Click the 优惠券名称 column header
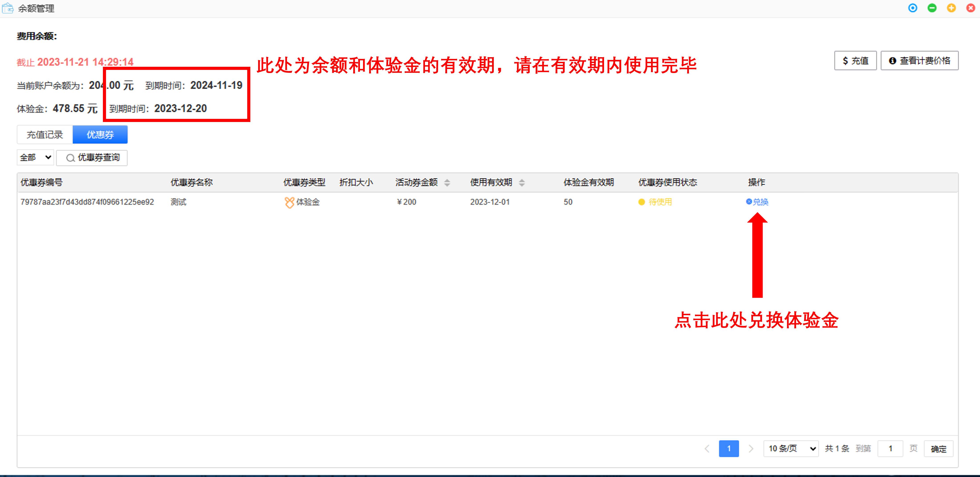980x477 pixels. (x=191, y=183)
